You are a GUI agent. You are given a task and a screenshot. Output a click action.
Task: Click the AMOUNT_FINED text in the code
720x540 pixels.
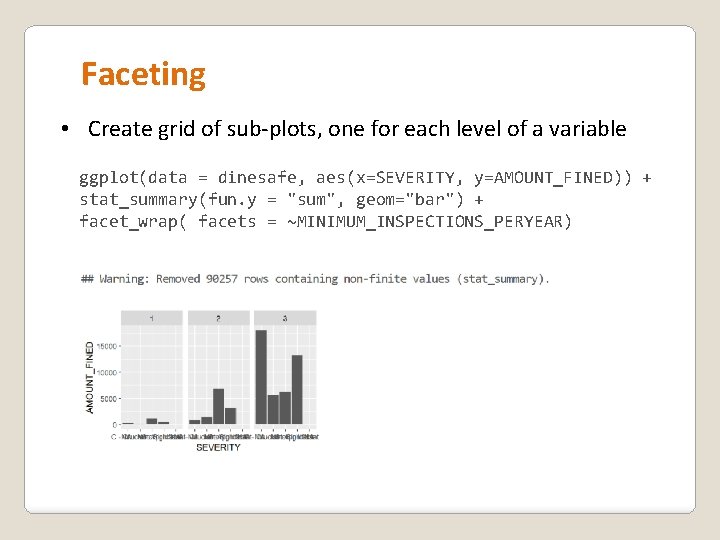click(553, 178)
